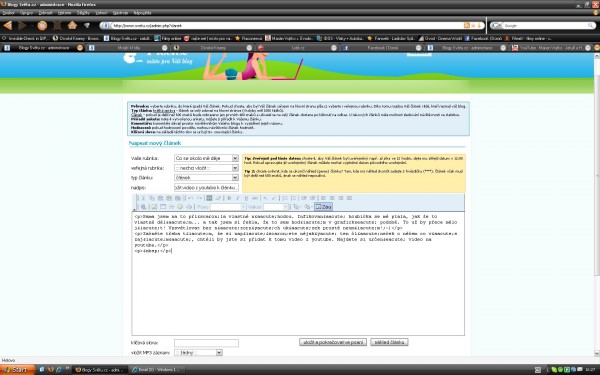
Task: Open the background color picker in editor
Action: [x=308, y=207]
